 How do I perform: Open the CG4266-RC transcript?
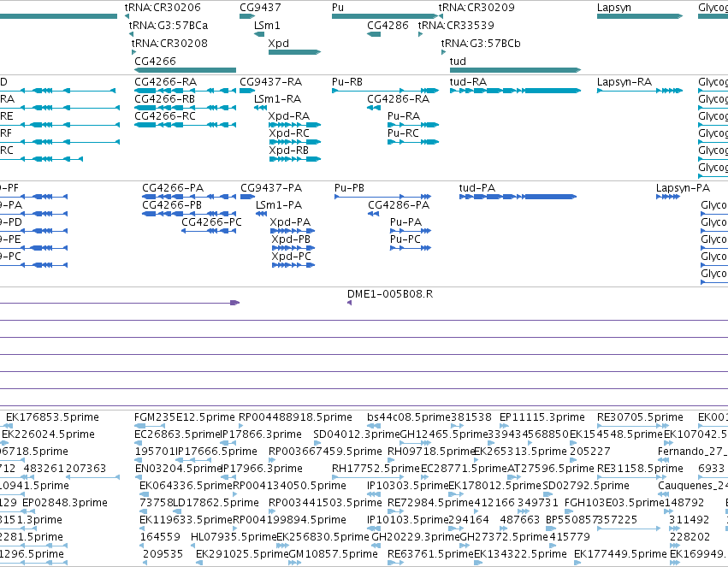coord(185,125)
